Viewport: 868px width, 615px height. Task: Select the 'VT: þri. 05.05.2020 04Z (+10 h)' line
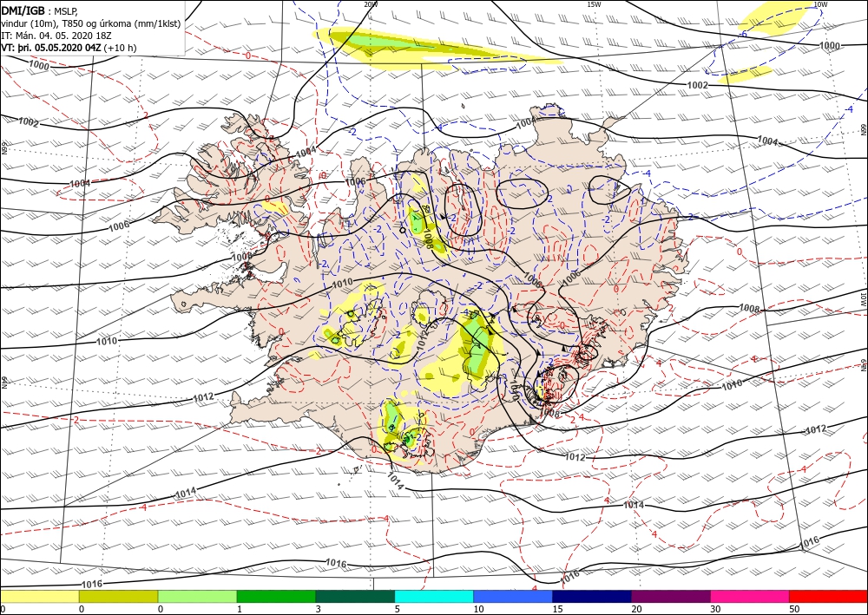click(69, 48)
